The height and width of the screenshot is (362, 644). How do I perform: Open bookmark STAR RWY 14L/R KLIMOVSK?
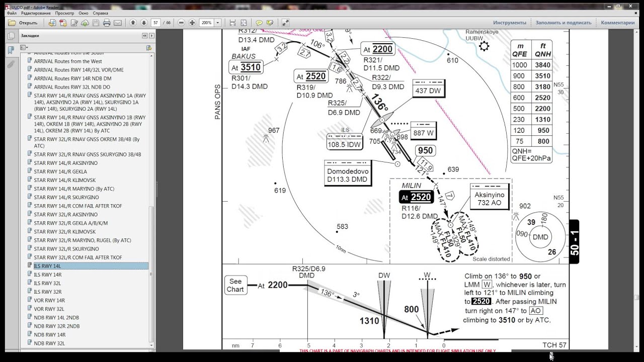65,180
